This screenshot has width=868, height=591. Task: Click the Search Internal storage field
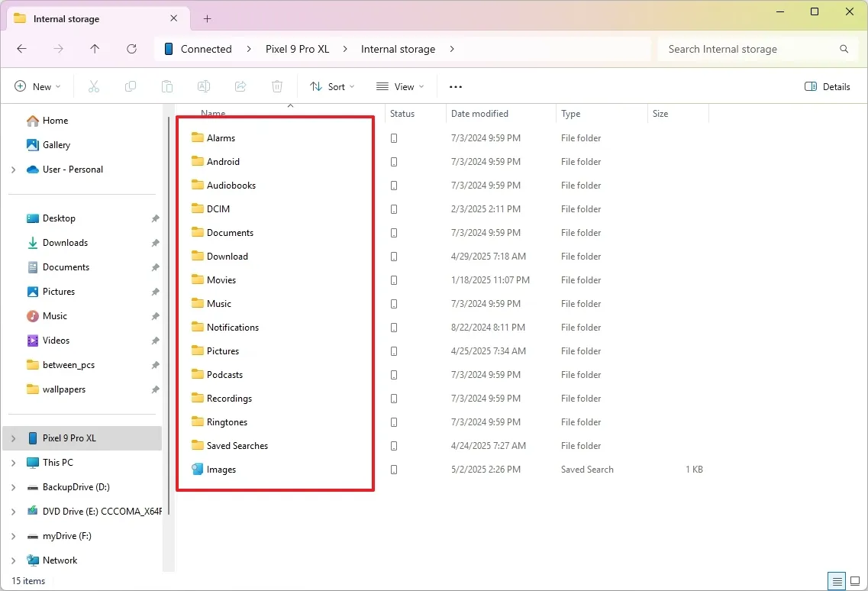point(752,48)
